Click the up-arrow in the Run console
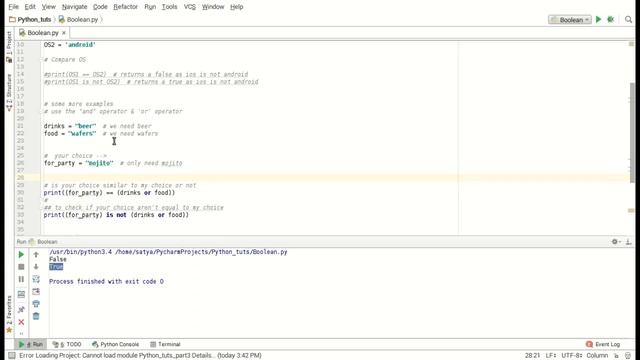The image size is (640, 360). (36, 255)
